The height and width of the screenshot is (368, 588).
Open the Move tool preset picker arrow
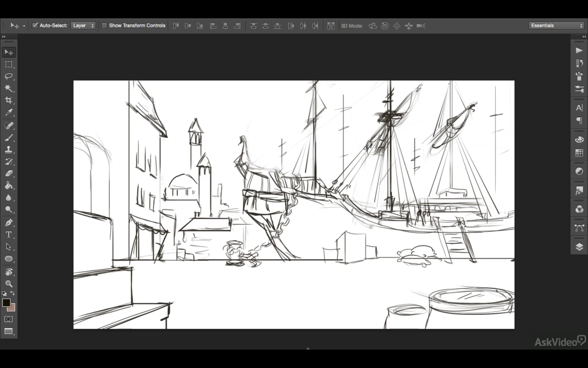(x=24, y=26)
